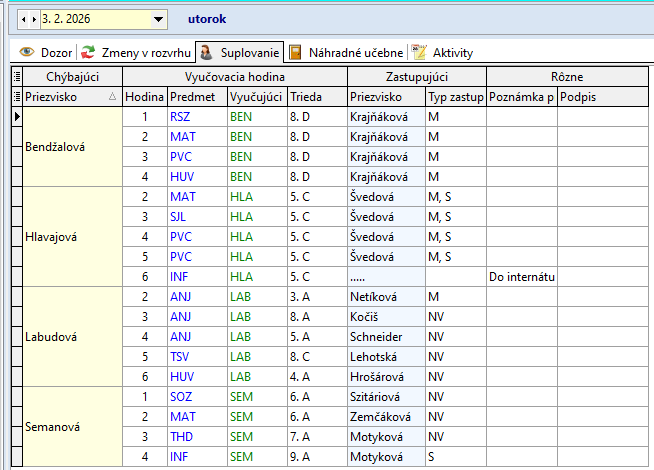Click the Suplovanie person icon
Viewport: 654px width, 470px height.
[x=204, y=52]
